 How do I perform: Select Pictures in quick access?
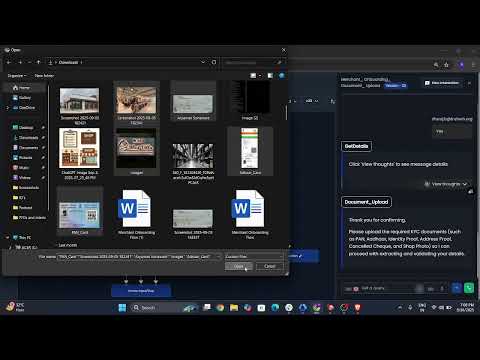(x=25, y=158)
